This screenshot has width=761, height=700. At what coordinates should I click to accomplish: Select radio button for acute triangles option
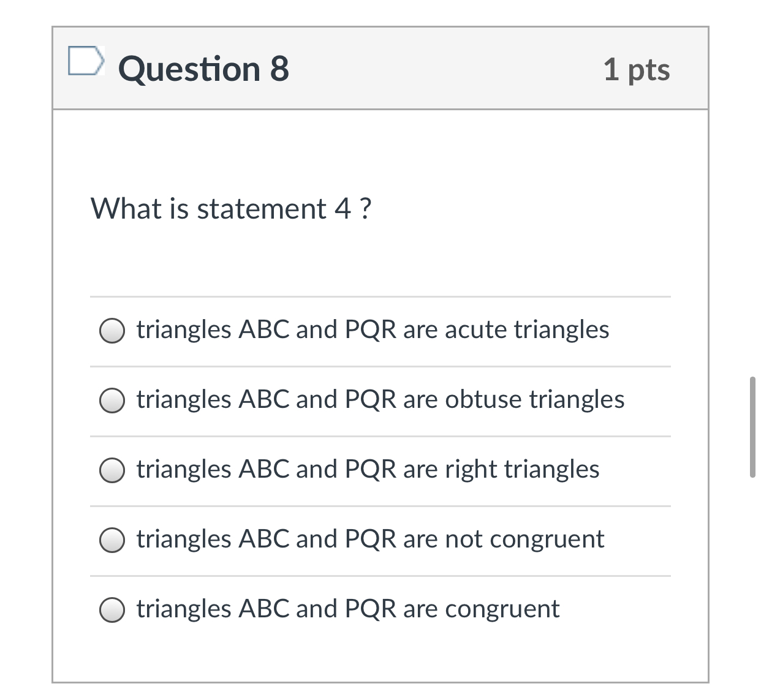(112, 331)
